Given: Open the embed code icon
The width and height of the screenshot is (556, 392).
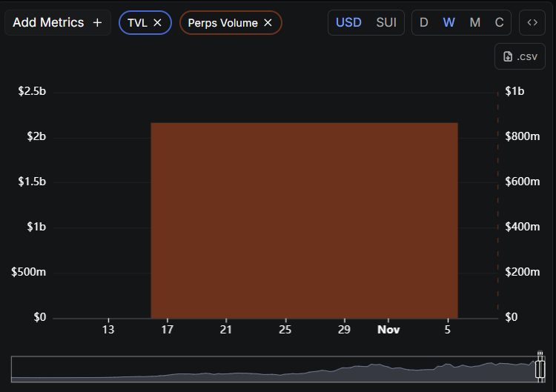Looking at the screenshot, I should point(532,22).
